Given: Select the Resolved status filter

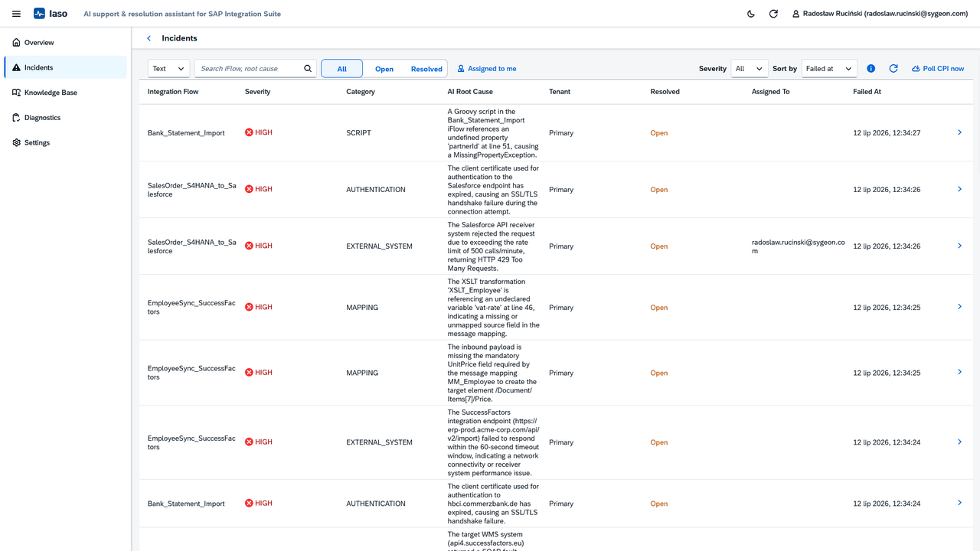Looking at the screenshot, I should pos(426,69).
